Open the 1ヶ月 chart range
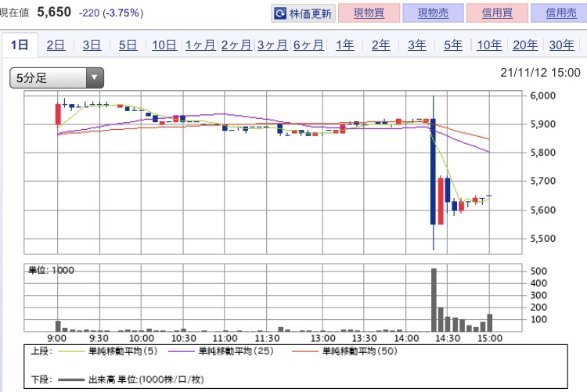Screen dimensions: 587x392 [200, 45]
